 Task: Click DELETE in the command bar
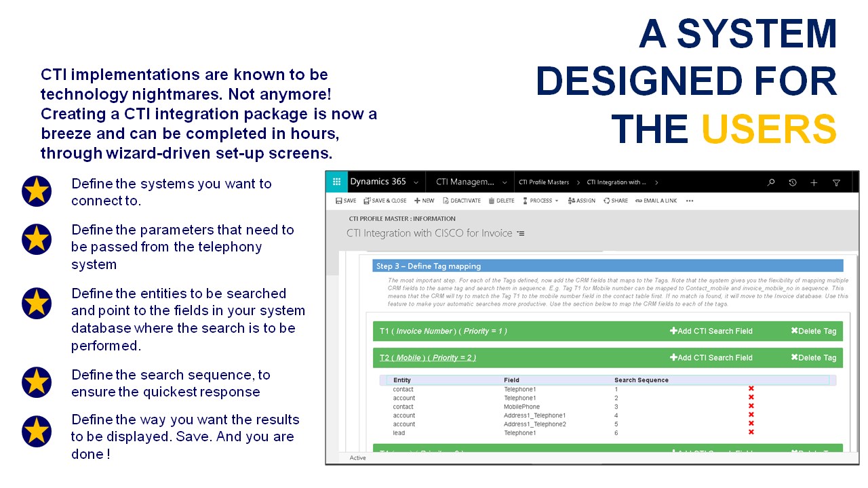(502, 201)
